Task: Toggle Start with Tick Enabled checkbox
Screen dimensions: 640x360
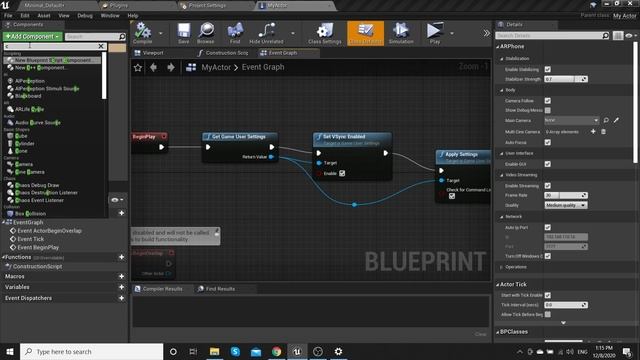Action: pyautogui.click(x=548, y=295)
